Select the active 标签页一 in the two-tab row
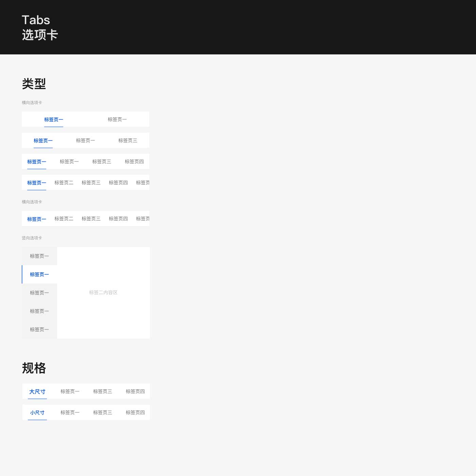 54,120
